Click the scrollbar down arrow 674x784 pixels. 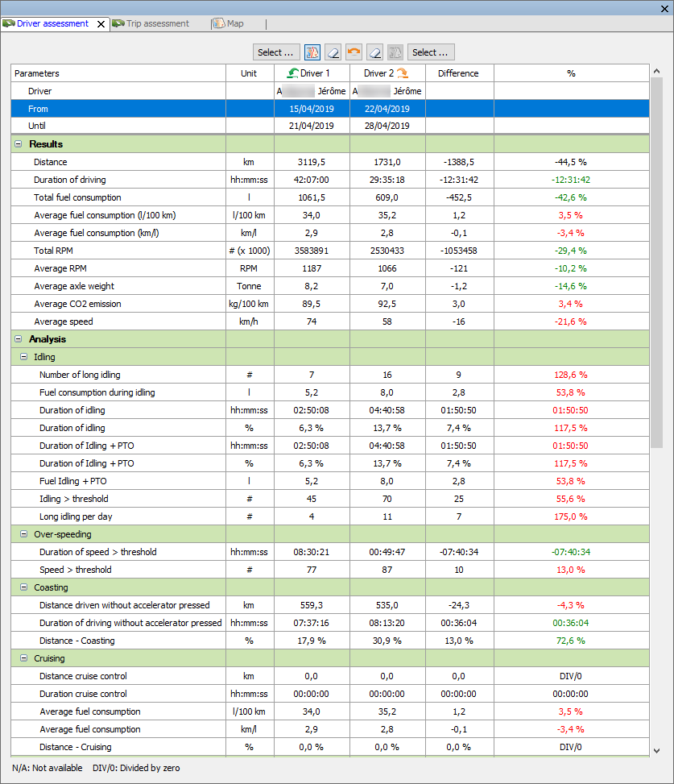(x=656, y=750)
